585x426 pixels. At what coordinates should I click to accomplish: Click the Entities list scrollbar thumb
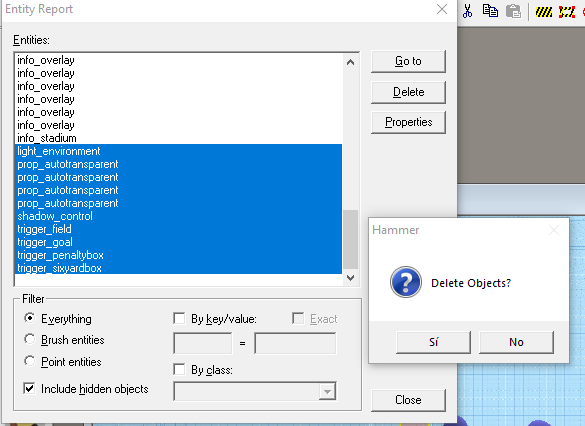point(350,239)
